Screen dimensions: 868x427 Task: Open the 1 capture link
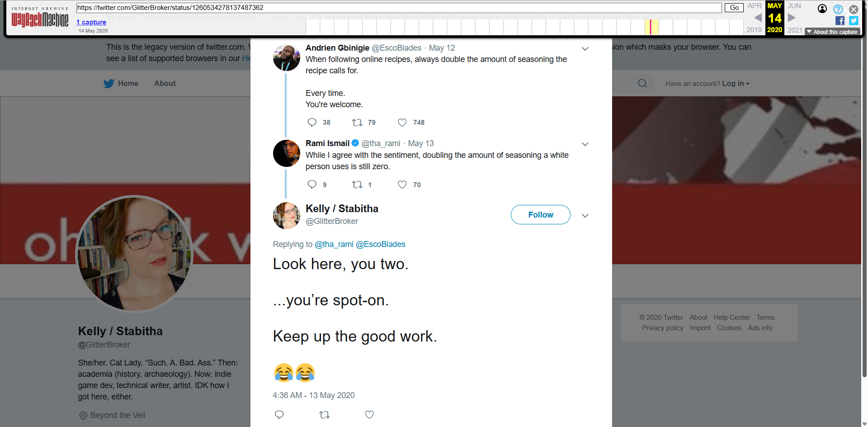(91, 22)
